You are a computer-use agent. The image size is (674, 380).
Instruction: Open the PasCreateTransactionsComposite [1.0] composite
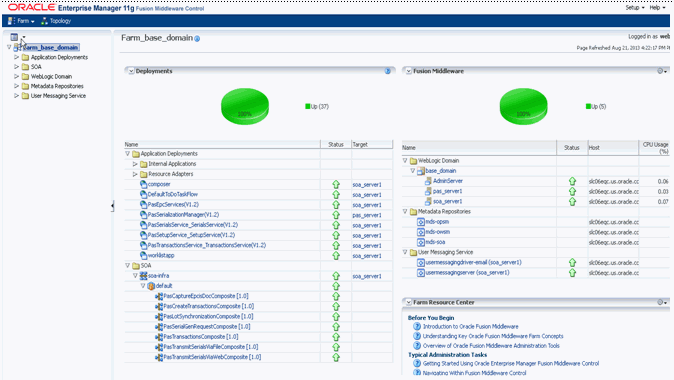pyautogui.click(x=208, y=306)
